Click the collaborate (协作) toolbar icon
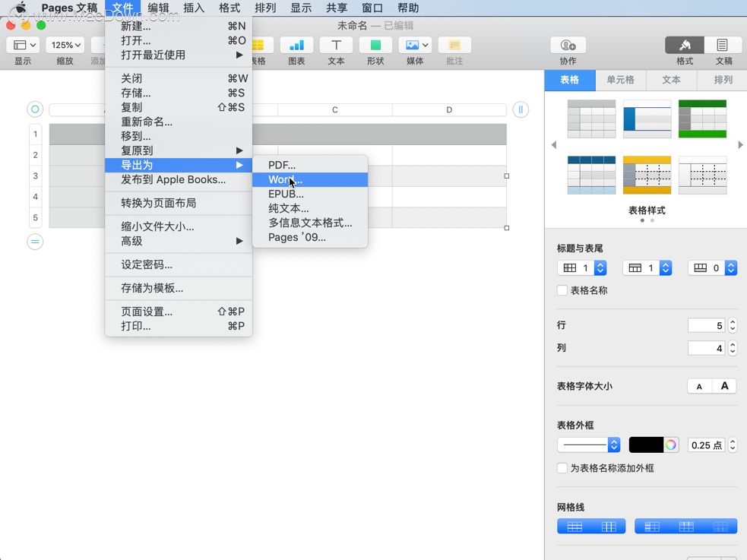The height and width of the screenshot is (560, 747). [568, 46]
